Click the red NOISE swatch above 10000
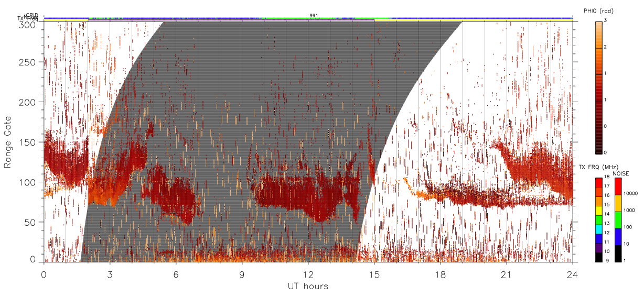644x297 pixels. 618,186
